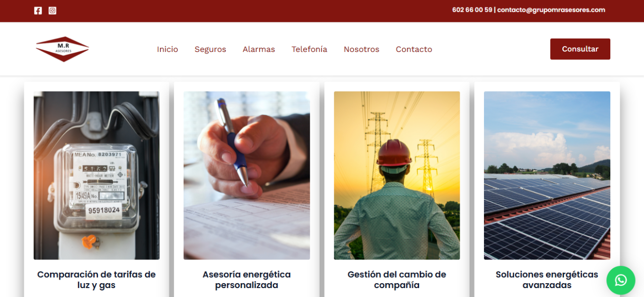The width and height of the screenshot is (644, 297).
Task: Open the Facebook page icon
Action: 38,10
